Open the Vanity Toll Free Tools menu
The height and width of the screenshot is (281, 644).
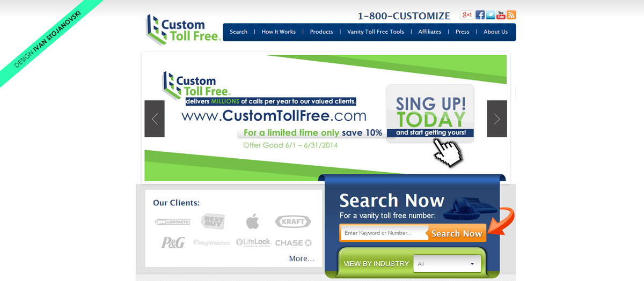coord(376,32)
